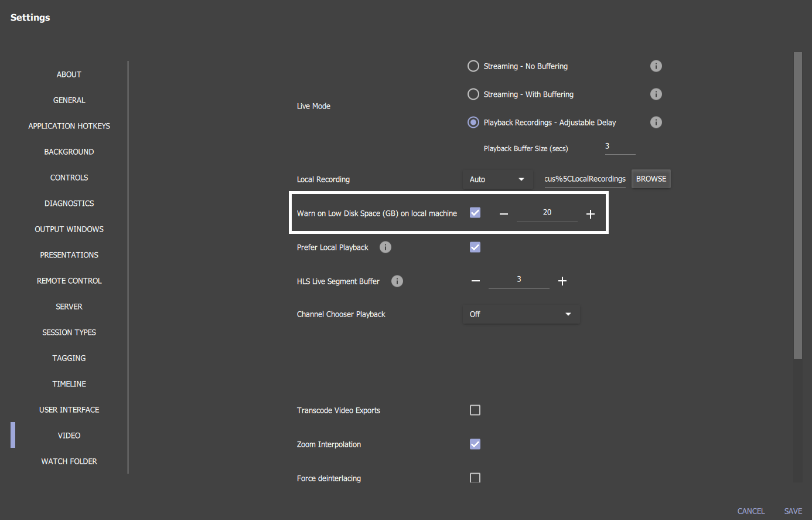Click SAVE to apply settings
Viewport: 812px width, 520px height.
click(793, 511)
